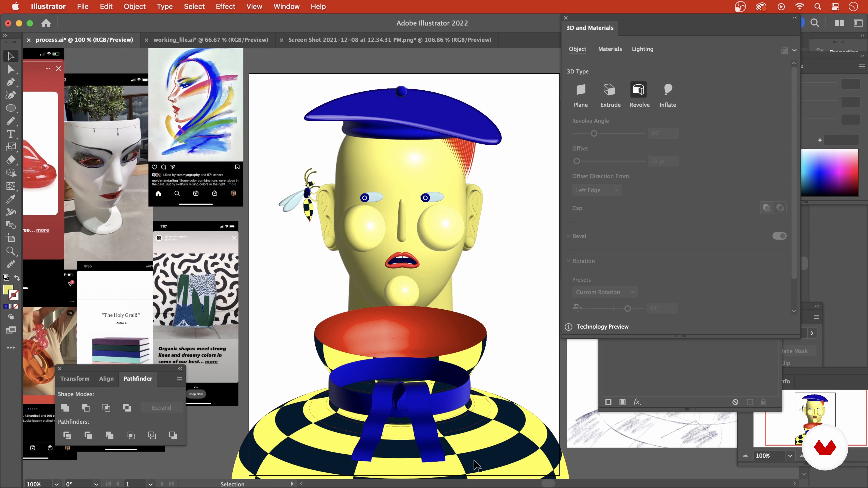Select the Eyedropper tool

11,199
